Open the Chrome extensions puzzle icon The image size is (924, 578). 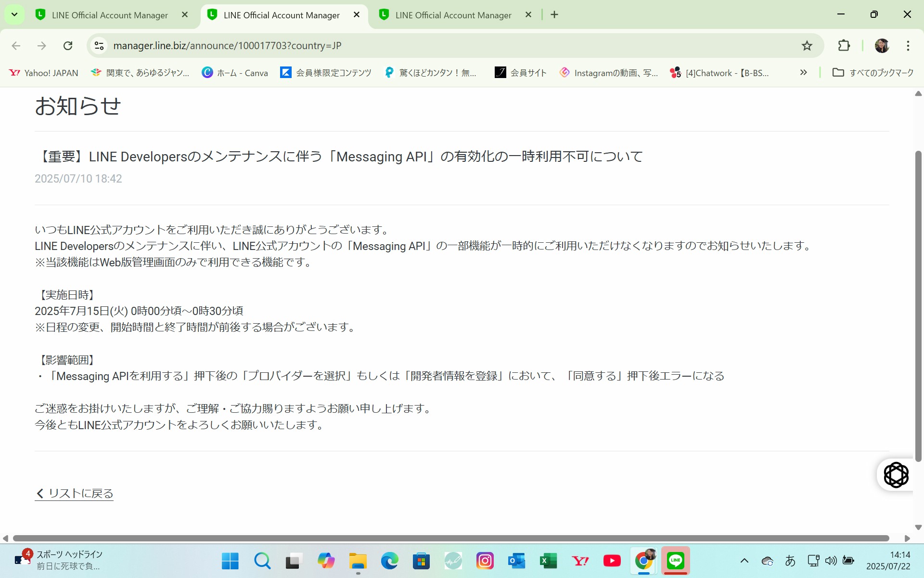844,46
